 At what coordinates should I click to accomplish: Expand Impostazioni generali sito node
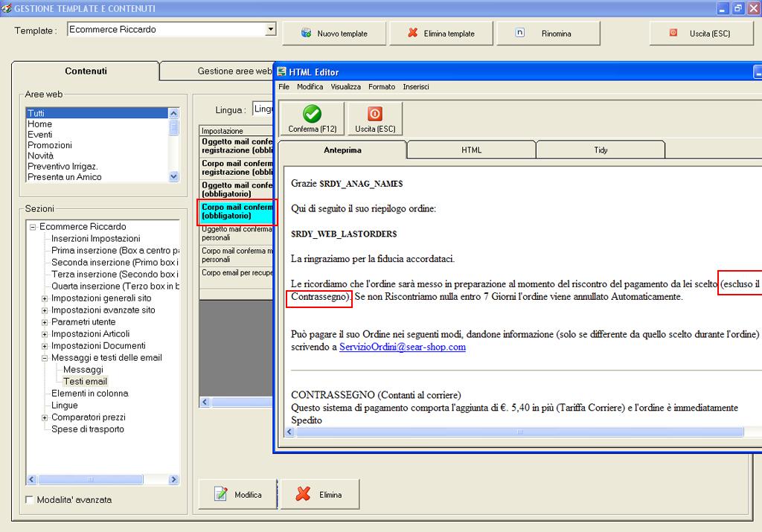click(x=45, y=298)
